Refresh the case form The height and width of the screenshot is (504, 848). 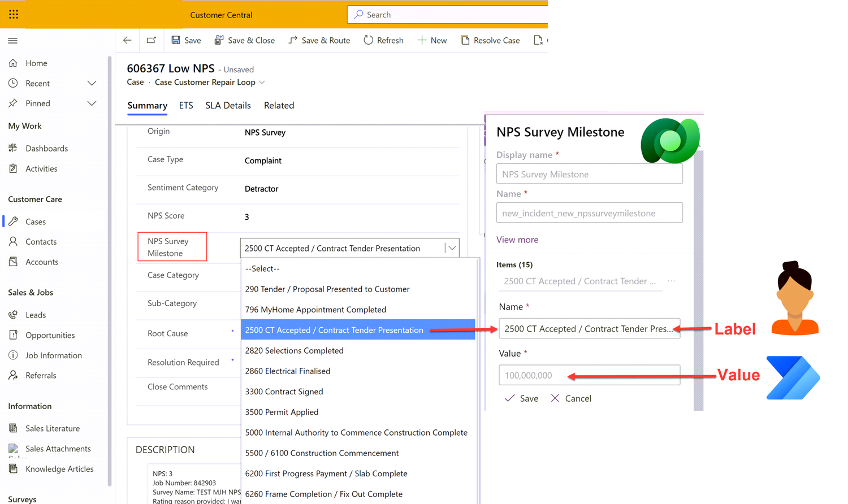point(383,40)
